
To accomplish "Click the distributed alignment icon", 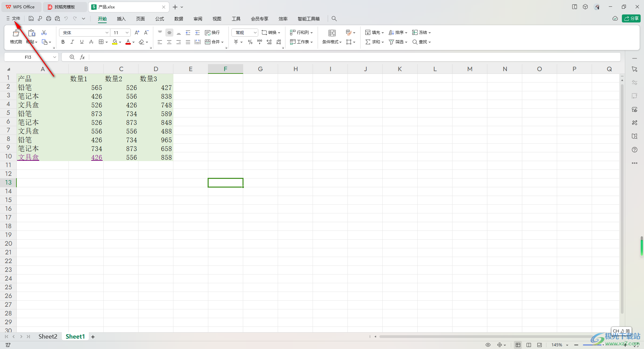I will pyautogui.click(x=198, y=42).
